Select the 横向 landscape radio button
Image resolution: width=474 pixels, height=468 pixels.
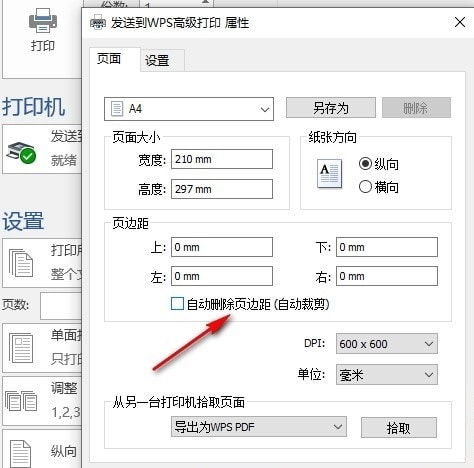tap(365, 187)
